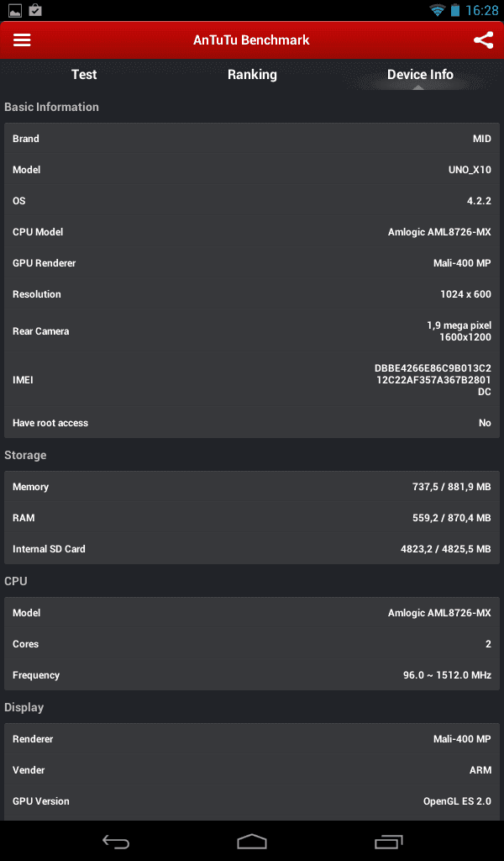Tap the Have root access row
This screenshot has width=504, height=861.
(x=252, y=423)
